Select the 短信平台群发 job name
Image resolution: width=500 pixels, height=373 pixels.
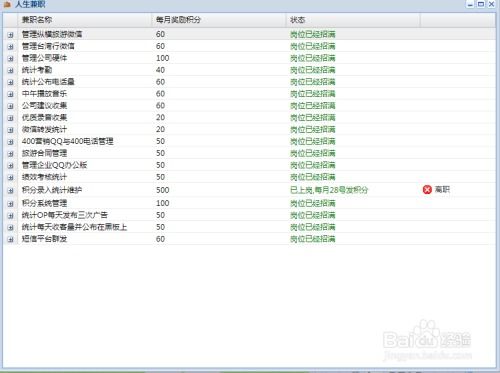click(44, 239)
